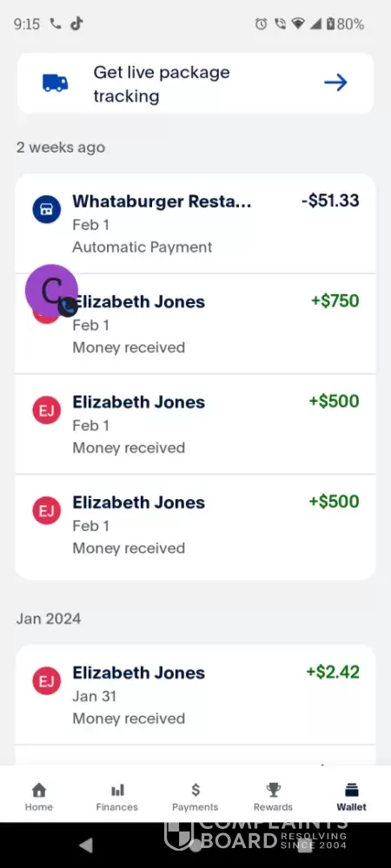The width and height of the screenshot is (391, 868).
Task: Open the Payments dollar tab
Action: click(x=195, y=797)
